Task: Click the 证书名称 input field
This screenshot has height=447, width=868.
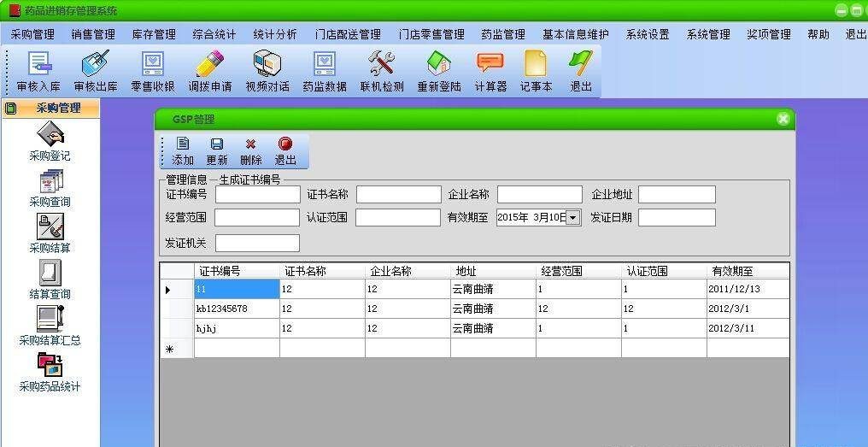Action: pos(399,194)
